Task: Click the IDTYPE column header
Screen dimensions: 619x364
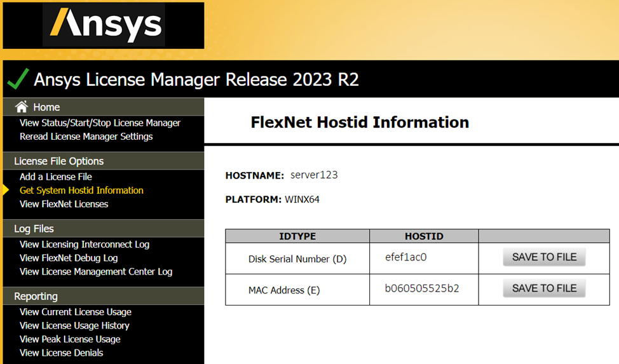Action: coord(297,236)
